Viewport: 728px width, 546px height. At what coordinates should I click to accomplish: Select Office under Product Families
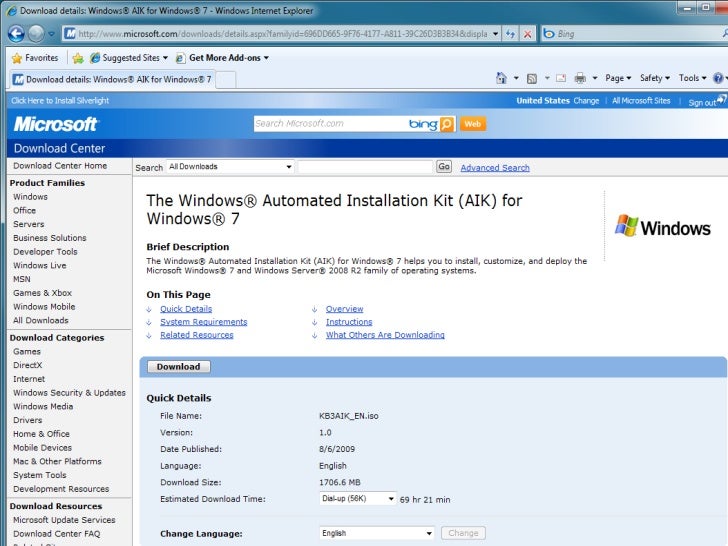(24, 210)
